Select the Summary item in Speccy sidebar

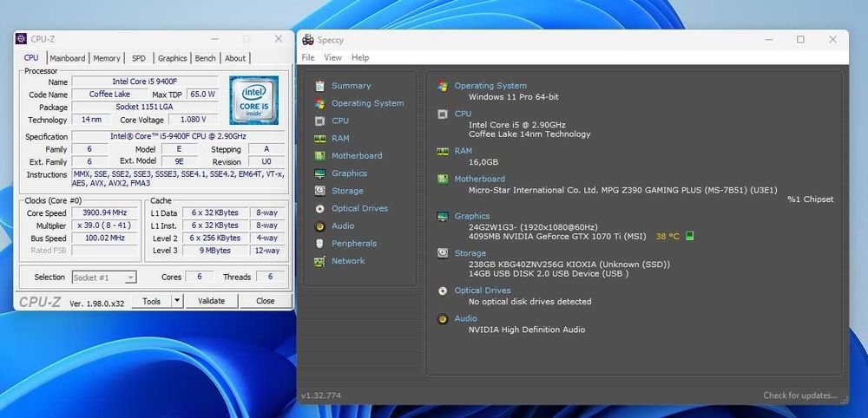351,86
